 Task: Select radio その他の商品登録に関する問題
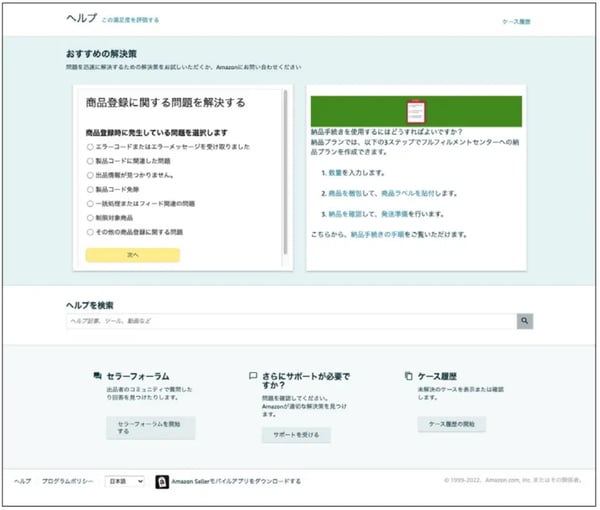[90, 232]
